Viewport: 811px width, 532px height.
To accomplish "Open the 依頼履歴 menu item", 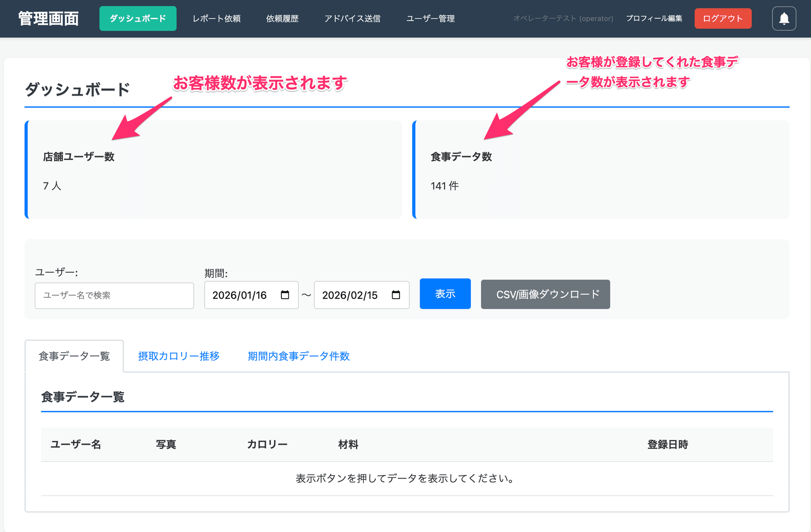I will point(282,18).
